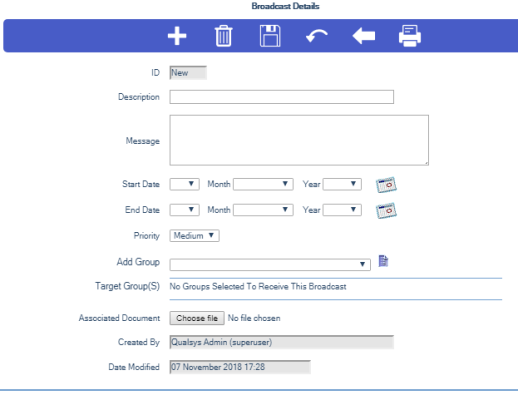Open the Start Date Month dropdown
Image resolution: width=518 pixels, height=400 pixels.
(x=263, y=184)
